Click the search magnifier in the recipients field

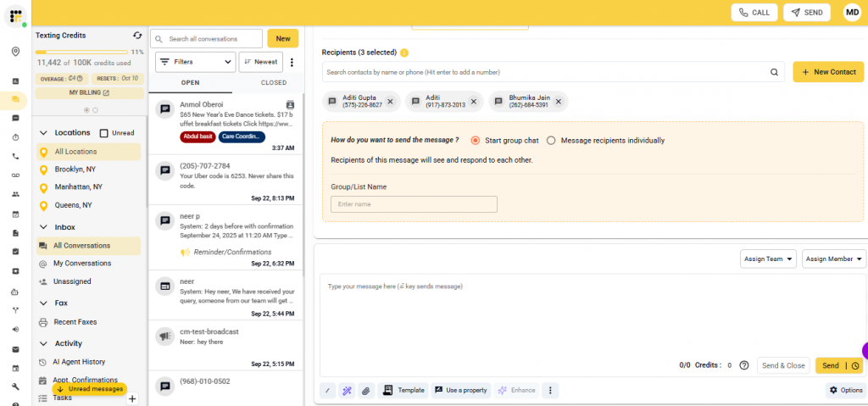(x=775, y=72)
